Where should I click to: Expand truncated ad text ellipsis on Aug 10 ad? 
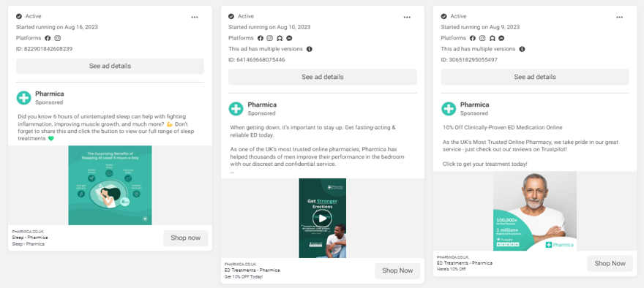tap(232, 173)
